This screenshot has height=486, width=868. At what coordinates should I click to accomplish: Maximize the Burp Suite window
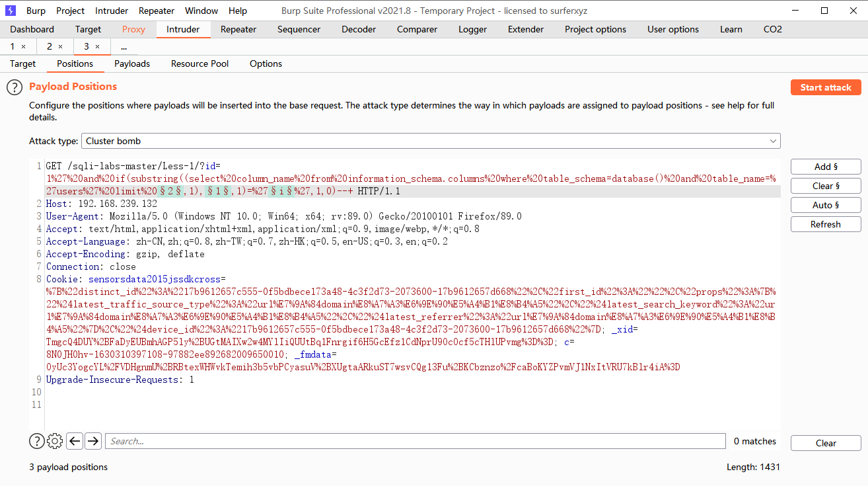[x=824, y=11]
